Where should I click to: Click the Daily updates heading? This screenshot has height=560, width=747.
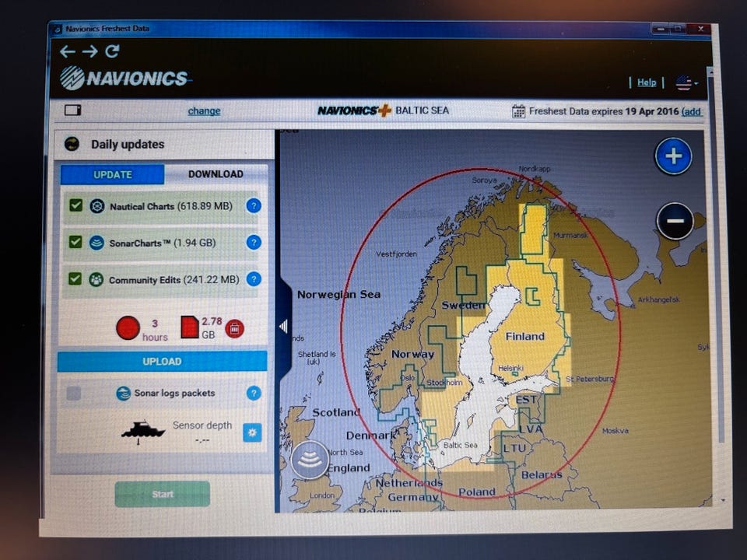click(x=128, y=145)
